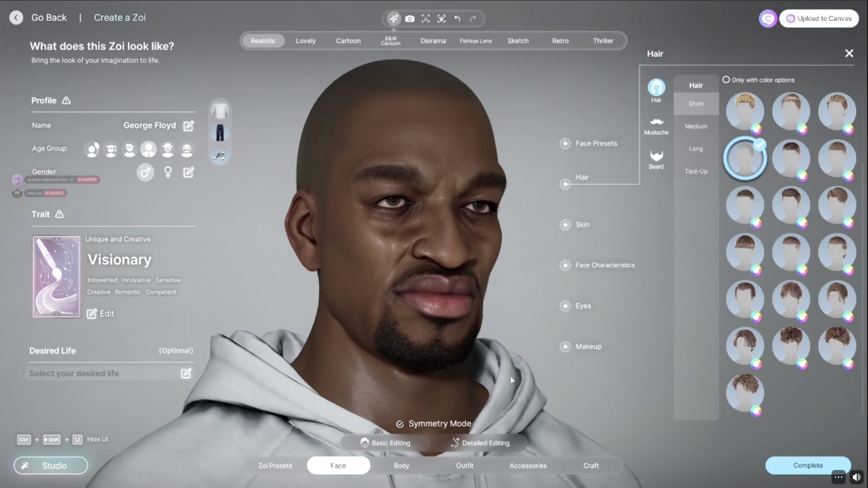
Task: Choose the Beard category icon
Action: click(x=656, y=160)
